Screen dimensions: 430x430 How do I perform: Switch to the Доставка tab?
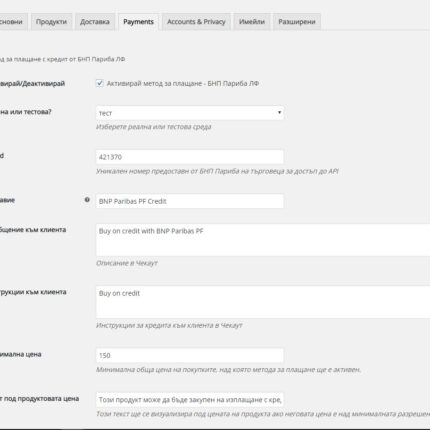pyautogui.click(x=95, y=22)
